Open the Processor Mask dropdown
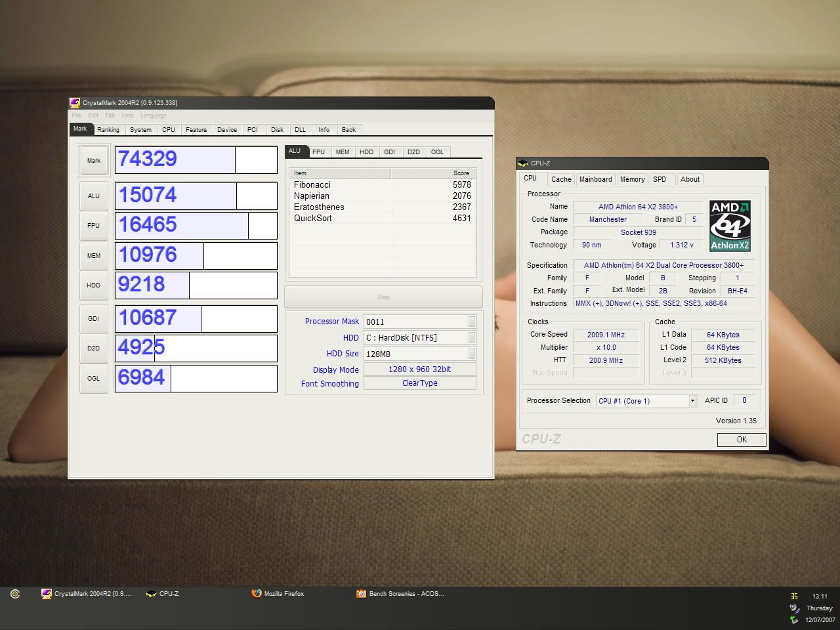This screenshot has height=630, width=840. (x=472, y=322)
